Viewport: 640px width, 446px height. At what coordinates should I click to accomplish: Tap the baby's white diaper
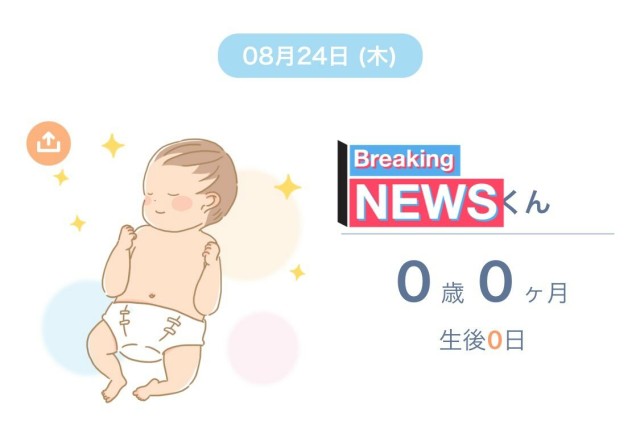point(154,331)
